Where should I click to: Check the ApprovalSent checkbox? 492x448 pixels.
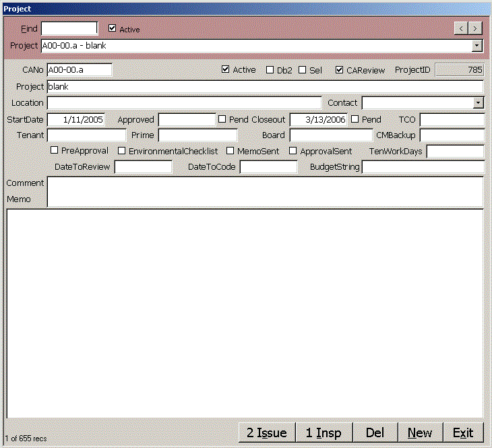293,151
